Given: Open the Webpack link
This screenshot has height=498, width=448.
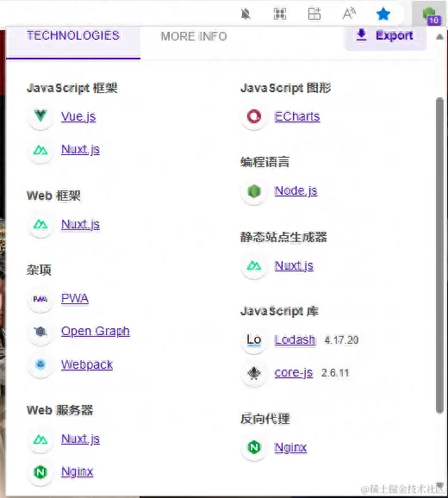Looking at the screenshot, I should tap(87, 364).
